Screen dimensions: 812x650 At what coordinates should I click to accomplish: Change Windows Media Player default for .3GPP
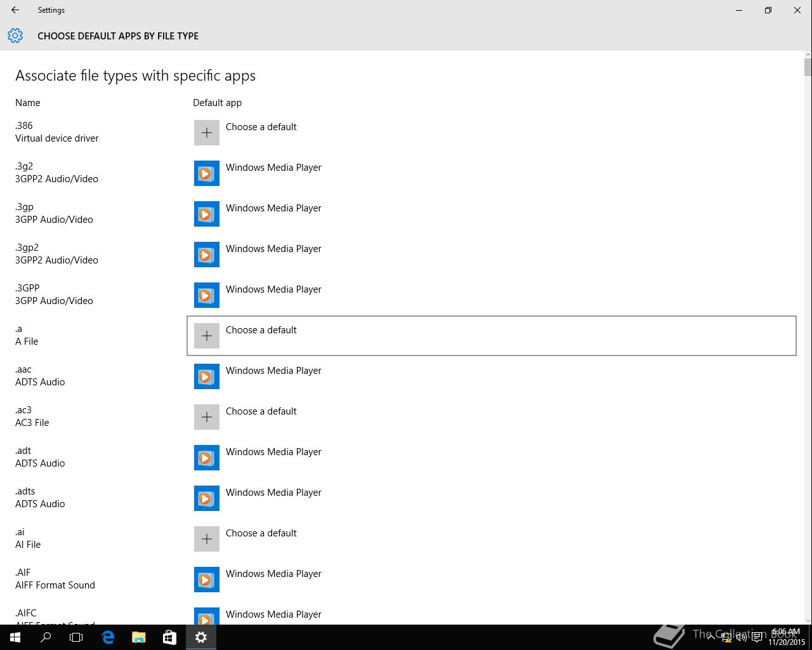click(492, 295)
